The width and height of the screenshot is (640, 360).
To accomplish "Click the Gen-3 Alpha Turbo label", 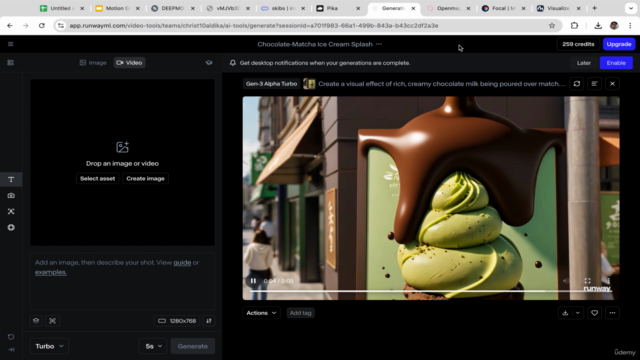I will coord(271,84).
